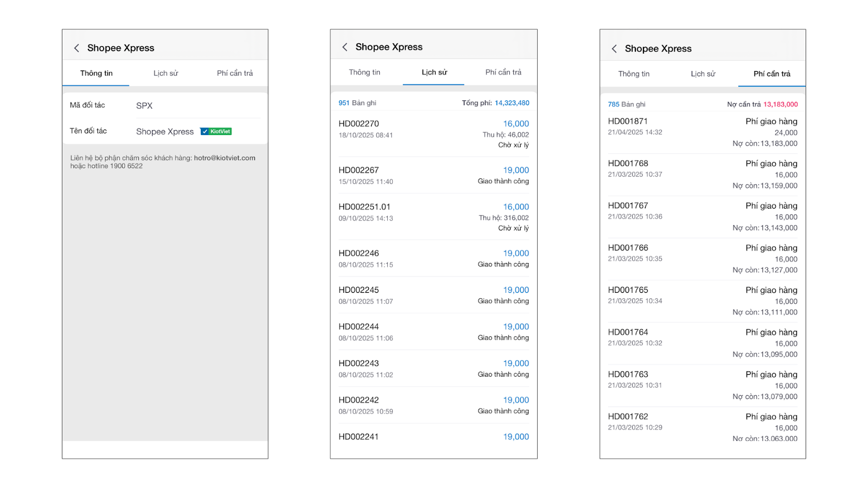Click the KiotViet verified badge
Screen dimensions: 868x488
[216, 131]
